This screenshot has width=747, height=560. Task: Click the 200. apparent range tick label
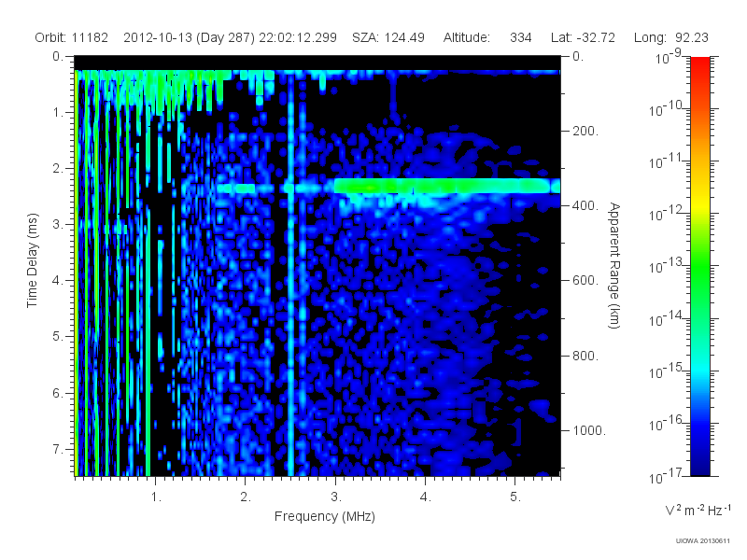(x=585, y=131)
